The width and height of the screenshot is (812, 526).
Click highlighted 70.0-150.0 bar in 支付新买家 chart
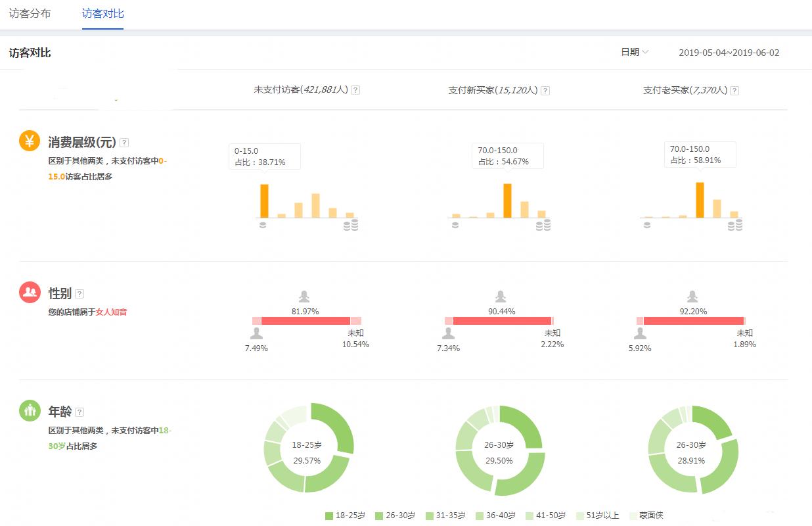coord(507,200)
